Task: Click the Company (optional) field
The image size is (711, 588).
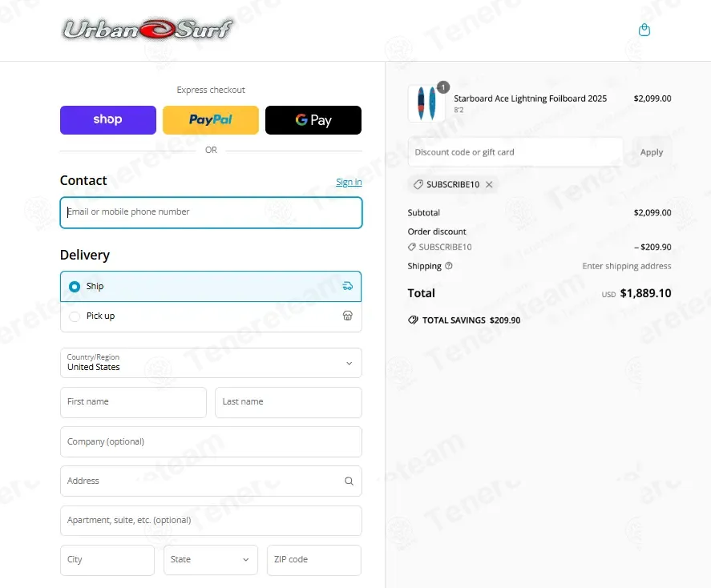Action: pyautogui.click(x=211, y=441)
